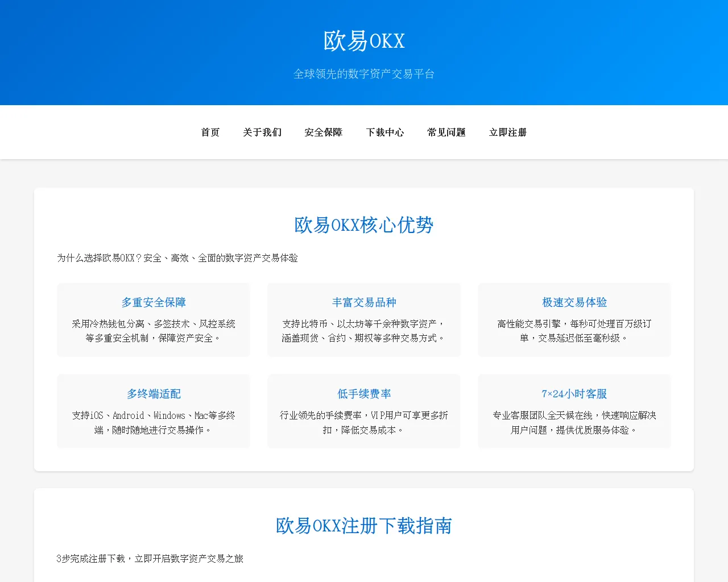
Task: Select the 多终端适配 card title
Action: 154,394
